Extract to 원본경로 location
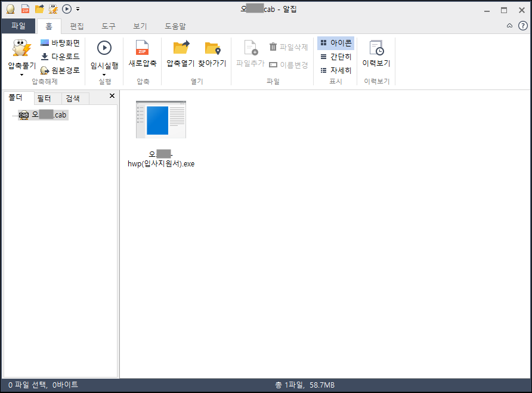This screenshot has height=393, width=532. [x=60, y=70]
